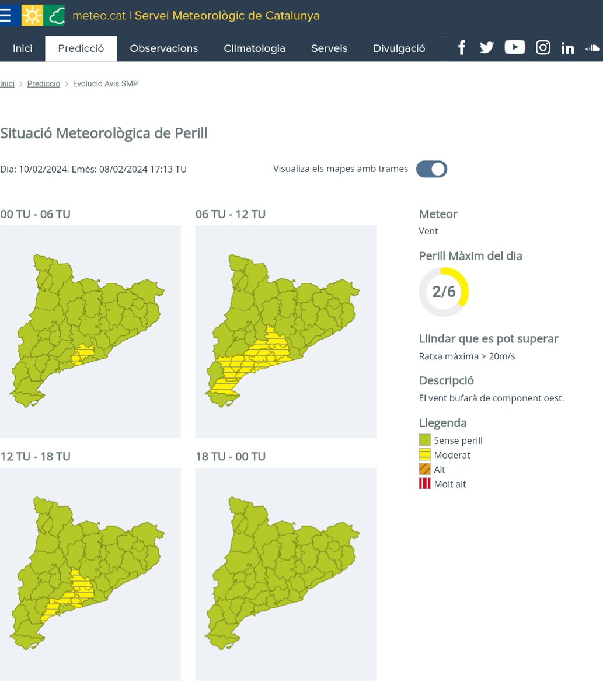
Task: Click the 'Llegenda' heading
Action: click(x=443, y=423)
